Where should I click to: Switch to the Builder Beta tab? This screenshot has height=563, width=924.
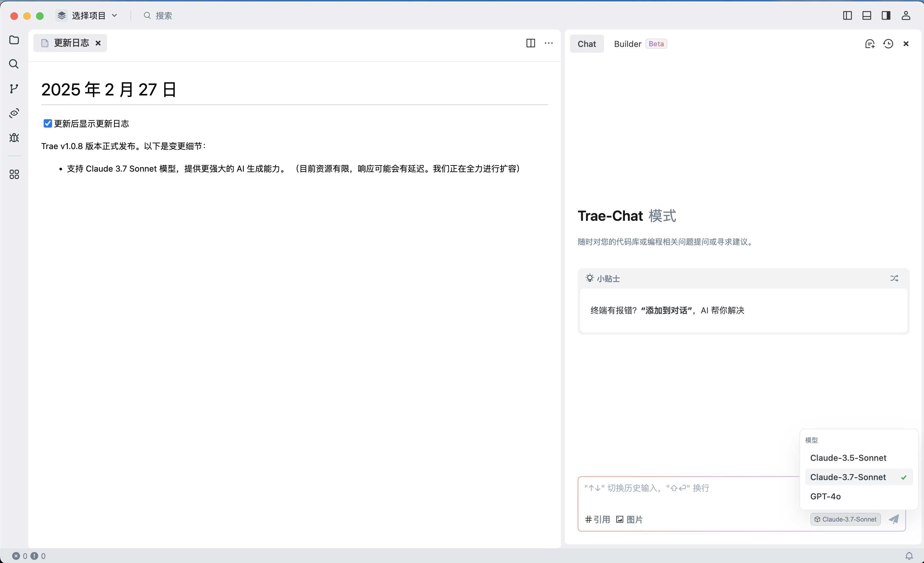click(640, 44)
